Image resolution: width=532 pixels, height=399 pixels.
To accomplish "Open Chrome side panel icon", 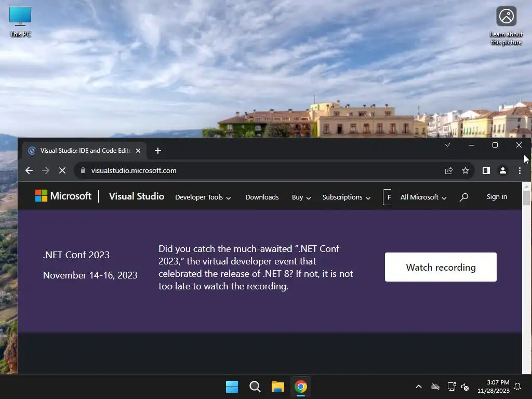I will [x=486, y=170].
